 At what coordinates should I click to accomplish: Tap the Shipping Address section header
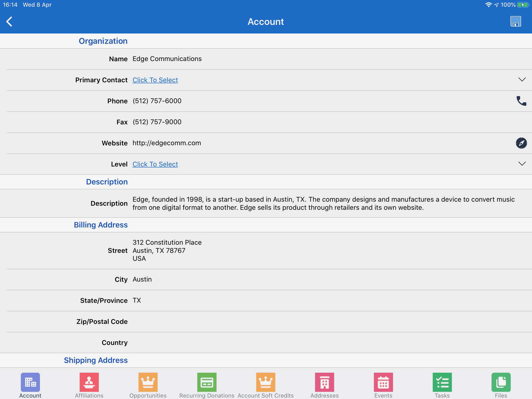[x=96, y=360]
